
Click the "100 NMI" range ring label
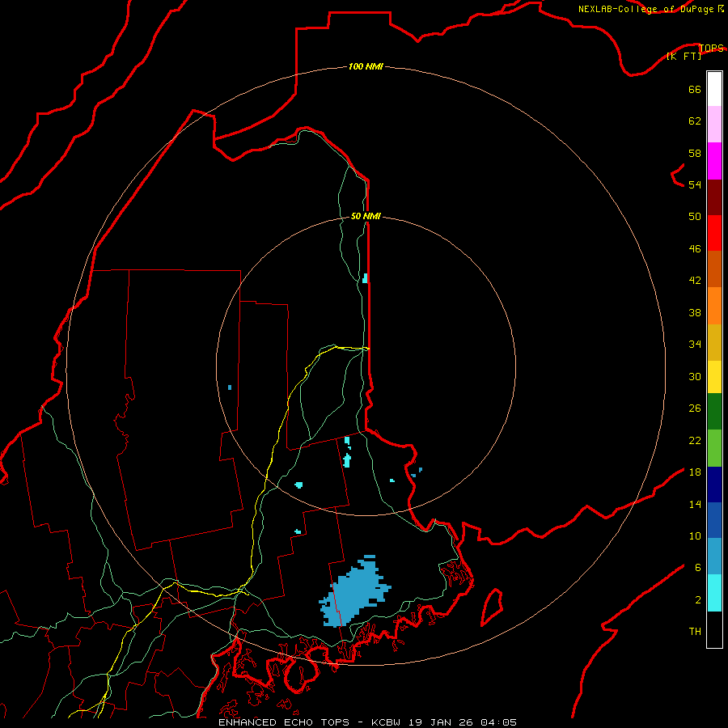pos(366,67)
